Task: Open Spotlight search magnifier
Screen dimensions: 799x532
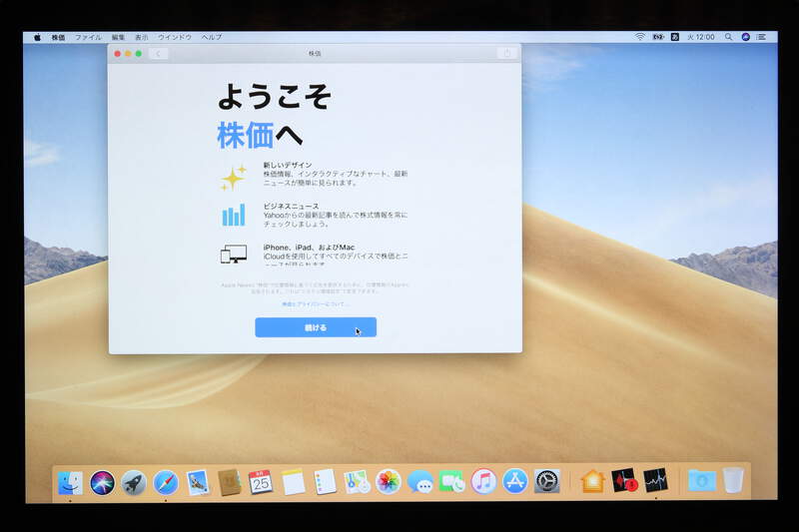Action: click(x=729, y=37)
